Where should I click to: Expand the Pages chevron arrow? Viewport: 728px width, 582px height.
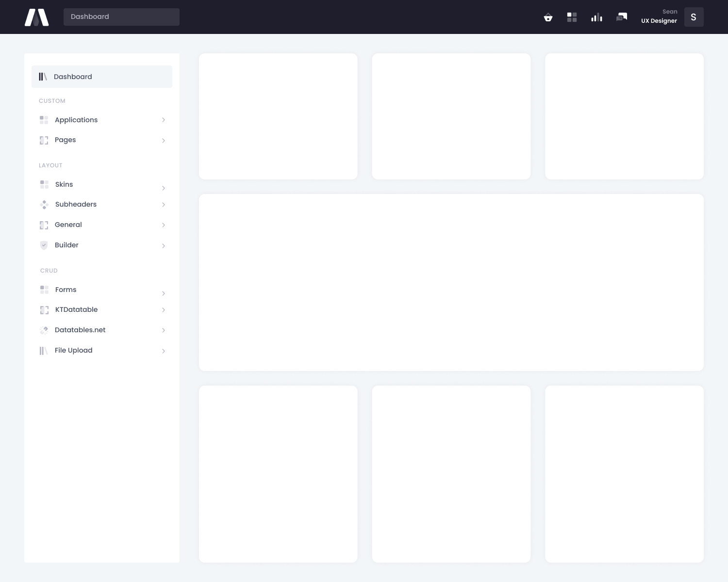(x=164, y=141)
